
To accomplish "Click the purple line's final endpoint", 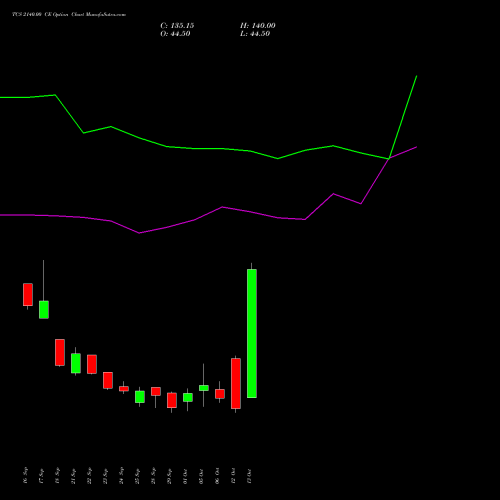I will point(417,147).
